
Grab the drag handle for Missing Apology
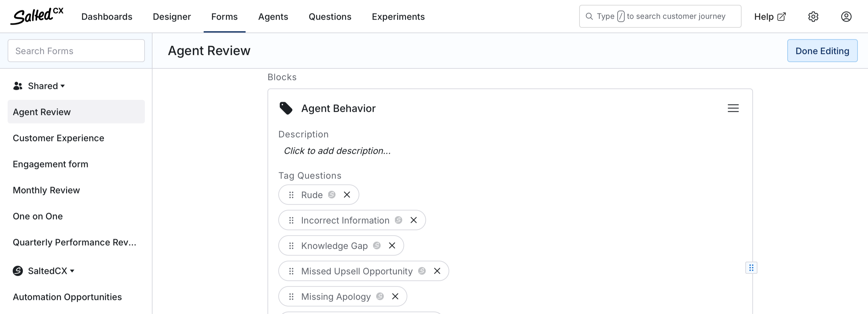(291, 297)
